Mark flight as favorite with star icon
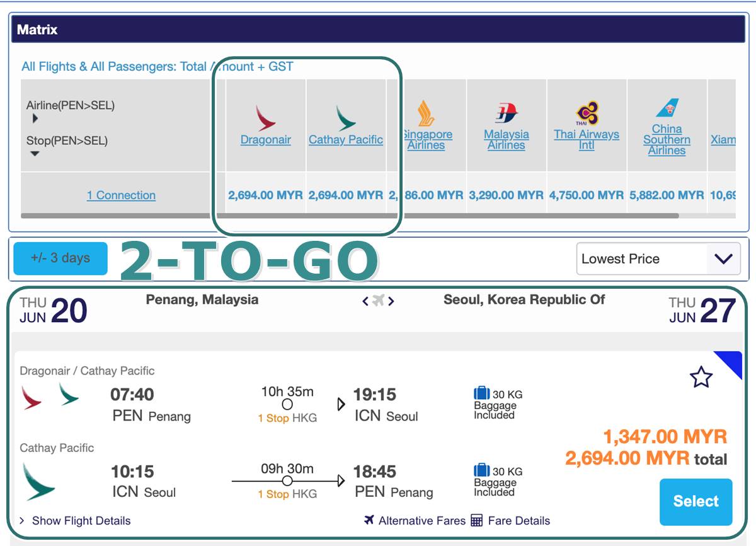This screenshot has height=546, width=756. tap(701, 377)
